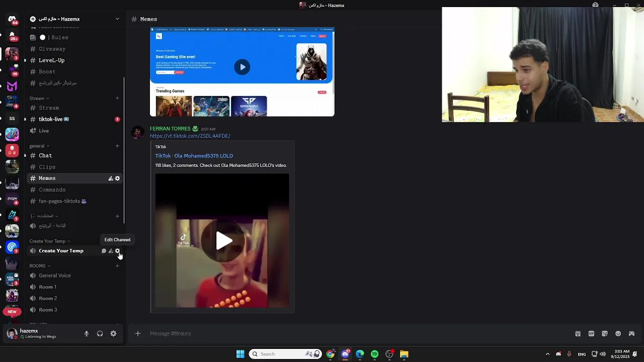Add channel to ROOMS category
644x362 pixels.
(x=117, y=265)
